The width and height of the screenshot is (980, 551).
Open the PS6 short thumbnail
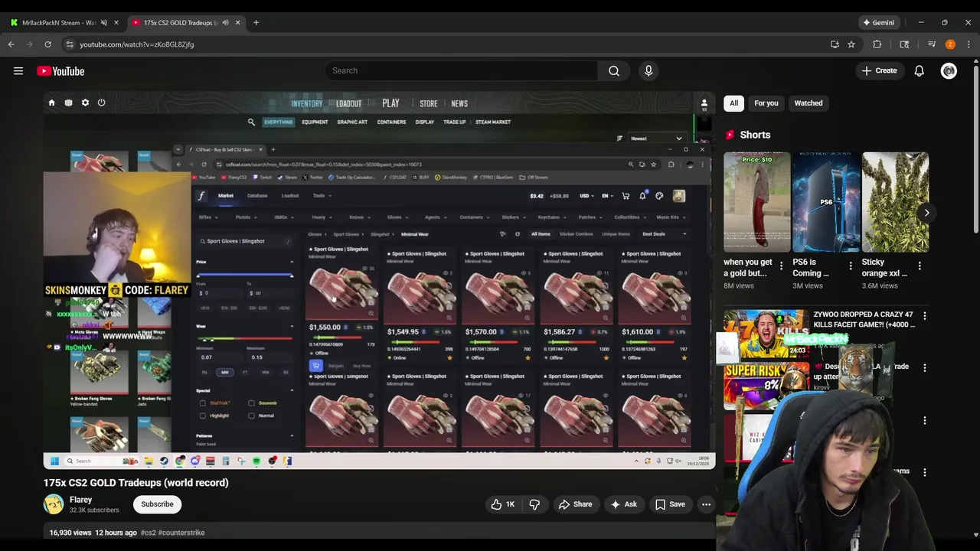tap(826, 202)
